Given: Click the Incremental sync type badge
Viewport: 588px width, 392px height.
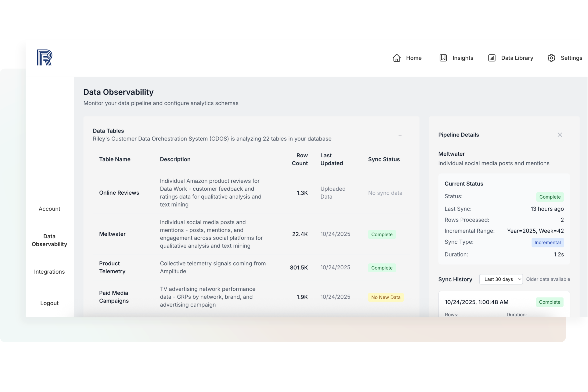Looking at the screenshot, I should click(x=548, y=242).
